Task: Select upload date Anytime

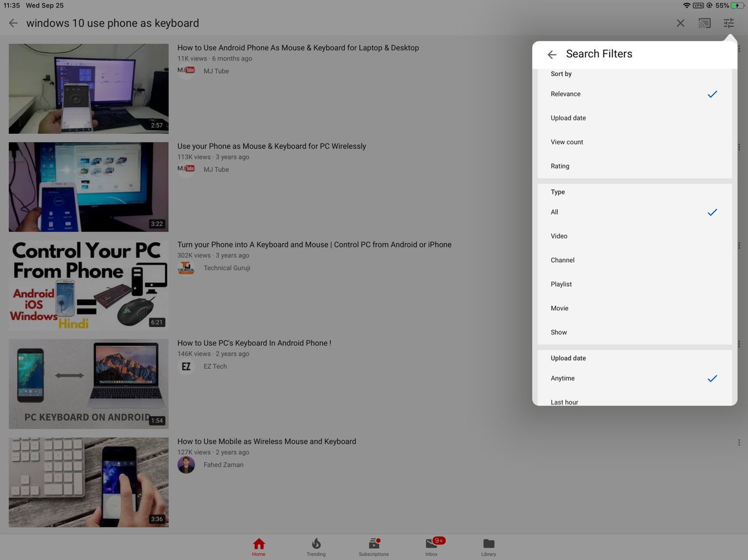Action: pos(635,379)
